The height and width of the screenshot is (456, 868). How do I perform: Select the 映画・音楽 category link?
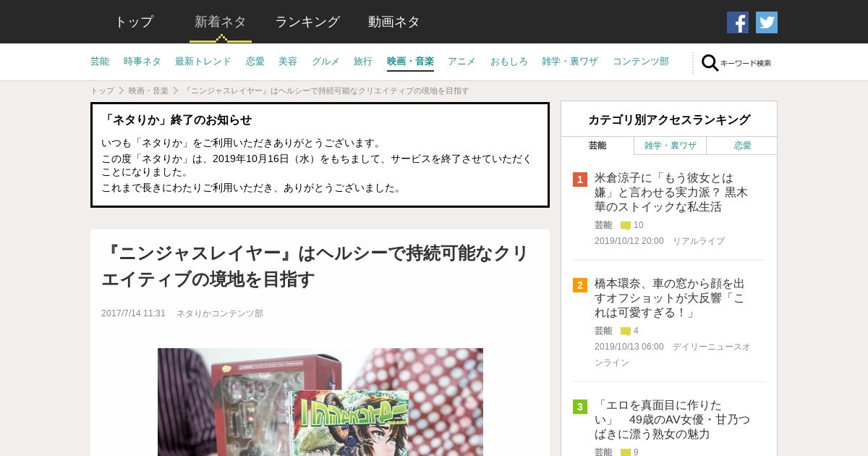[410, 62]
